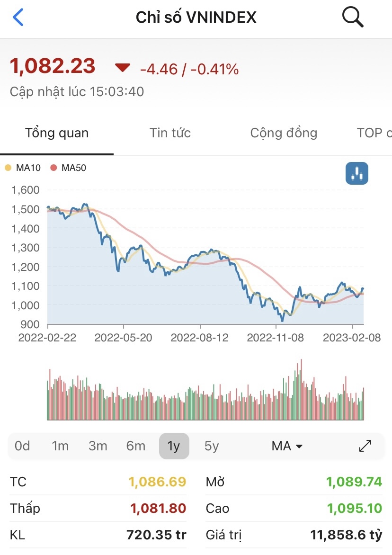Viewport: 392px width, 555px height.
Task: Select the 0d time range
Action: coord(22,446)
